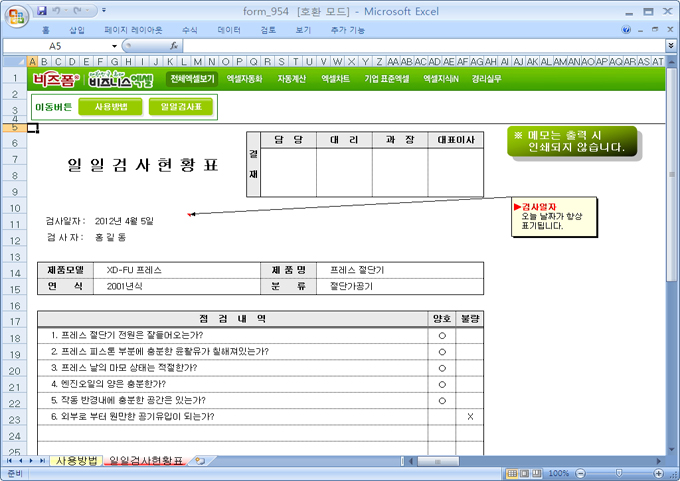
Task: Click the zoom slider handle
Action: coord(619,473)
